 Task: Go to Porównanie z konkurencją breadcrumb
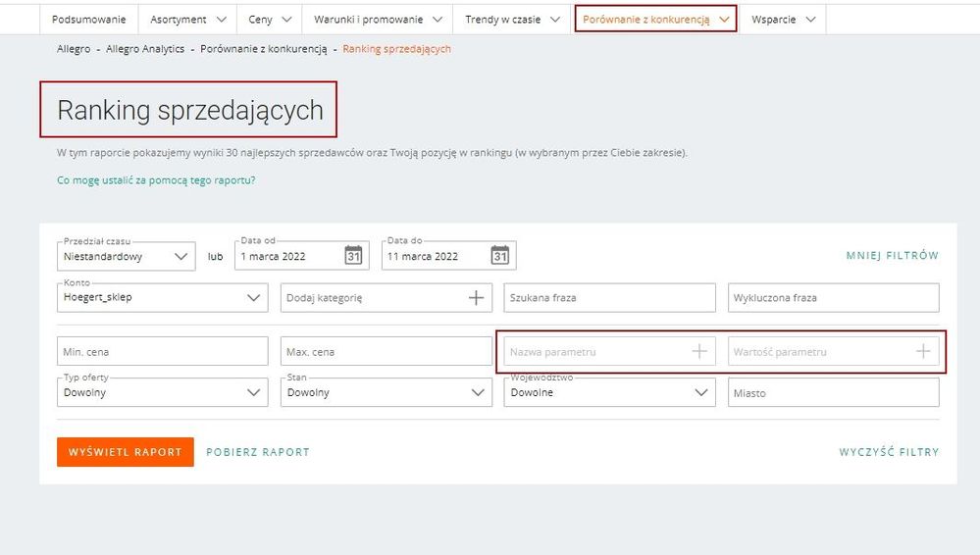click(264, 49)
